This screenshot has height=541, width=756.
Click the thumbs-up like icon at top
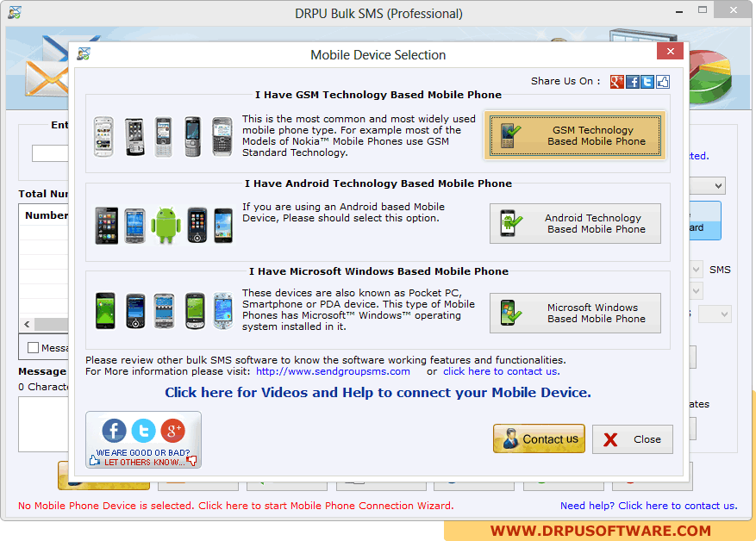coord(663,82)
